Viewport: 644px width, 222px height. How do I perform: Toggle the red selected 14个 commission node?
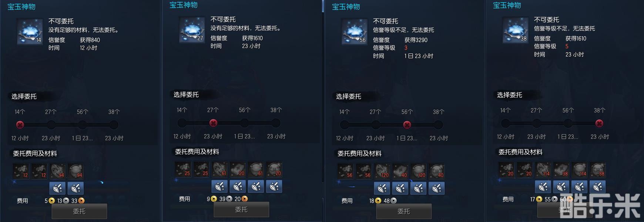(x=20, y=125)
